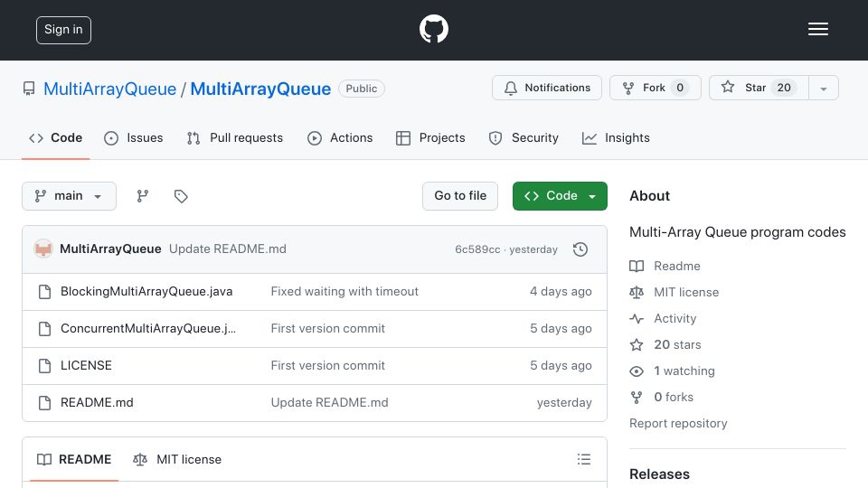Open the Actions tab
Viewport: 868px width, 488px height.
[x=340, y=137]
